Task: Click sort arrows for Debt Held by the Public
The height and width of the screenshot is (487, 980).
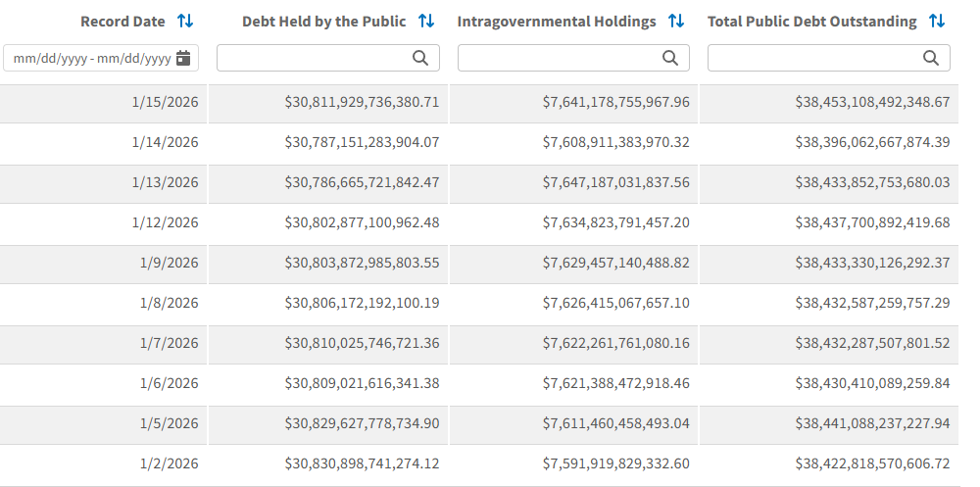Action: pyautogui.click(x=426, y=21)
